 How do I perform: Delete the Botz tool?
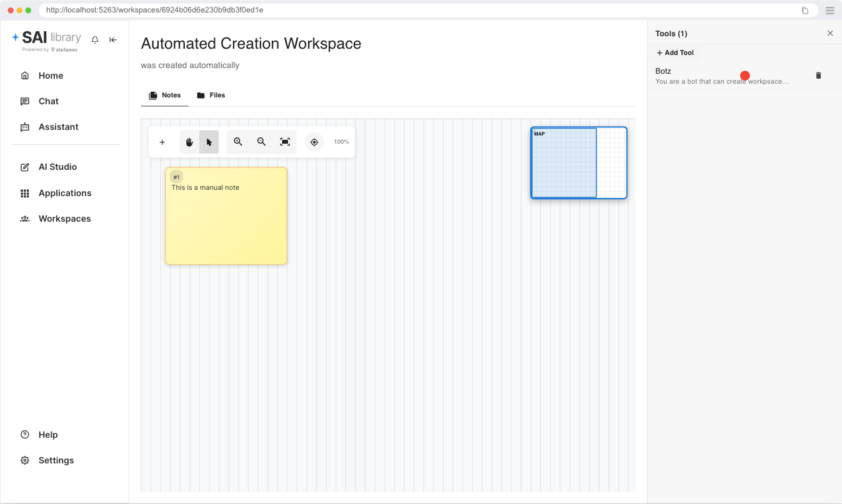click(818, 76)
